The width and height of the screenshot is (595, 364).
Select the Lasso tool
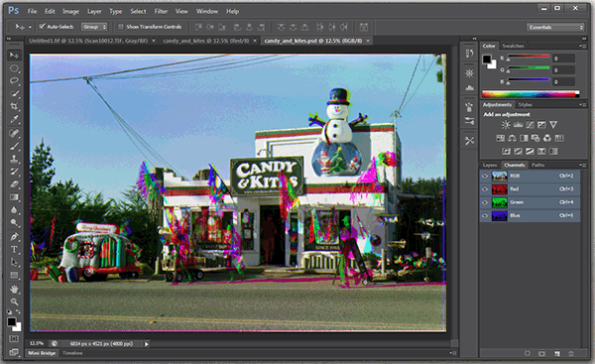point(14,81)
